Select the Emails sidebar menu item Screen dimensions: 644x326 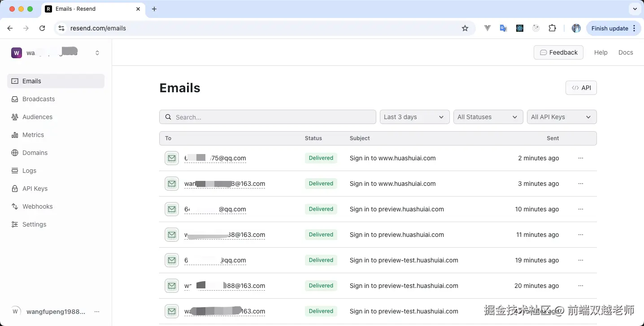(56, 81)
